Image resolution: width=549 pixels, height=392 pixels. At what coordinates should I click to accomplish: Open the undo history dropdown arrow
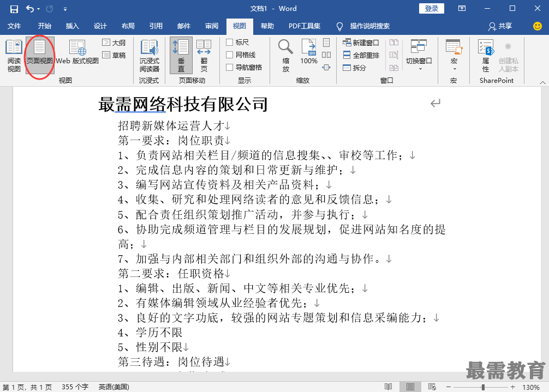(39, 9)
